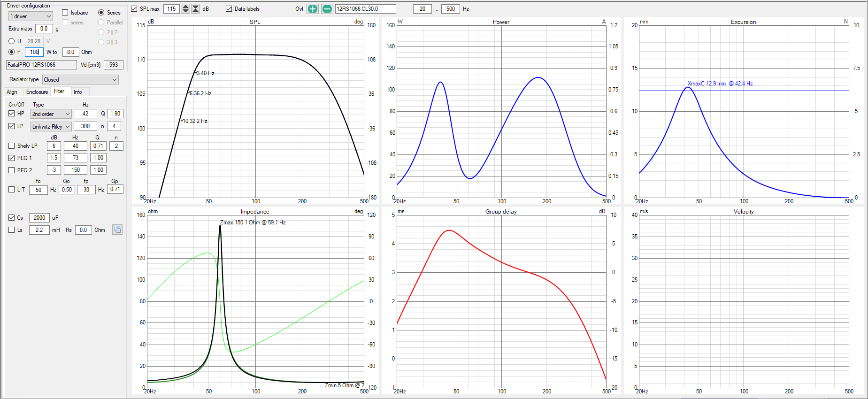The height and width of the screenshot is (399, 868).
Task: Click the 'Zmax 150.1 Ohm @ 59.1 Hz' label
Action: point(253,223)
